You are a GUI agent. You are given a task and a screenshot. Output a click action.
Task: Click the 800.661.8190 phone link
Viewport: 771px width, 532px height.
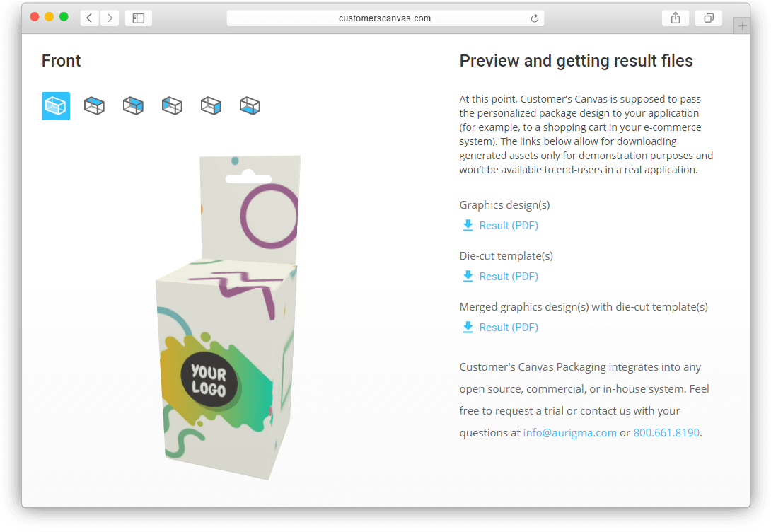666,433
